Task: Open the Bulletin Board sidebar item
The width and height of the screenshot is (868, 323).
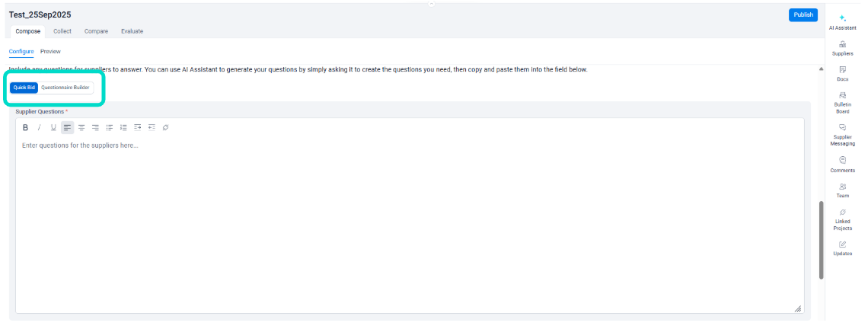Action: tap(842, 102)
